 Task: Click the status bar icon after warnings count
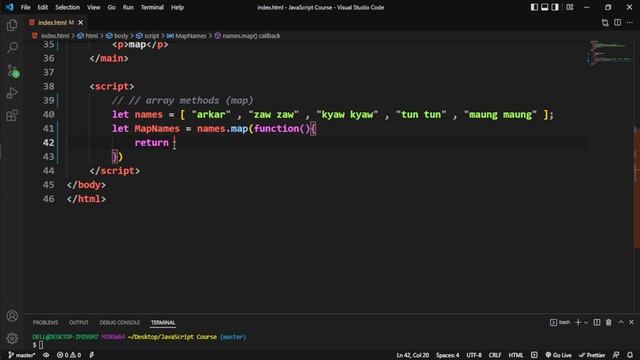[x=91, y=355]
